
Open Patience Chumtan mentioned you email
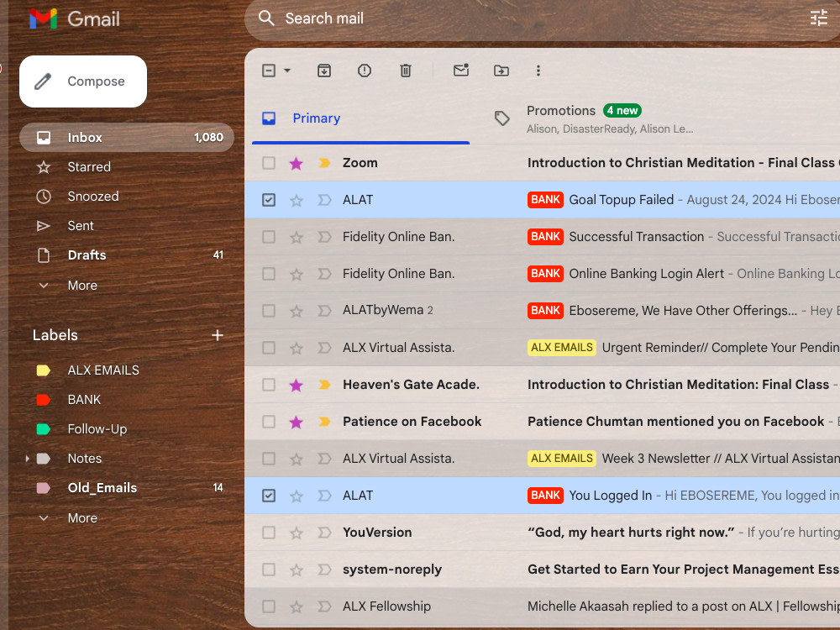pyautogui.click(x=542, y=422)
